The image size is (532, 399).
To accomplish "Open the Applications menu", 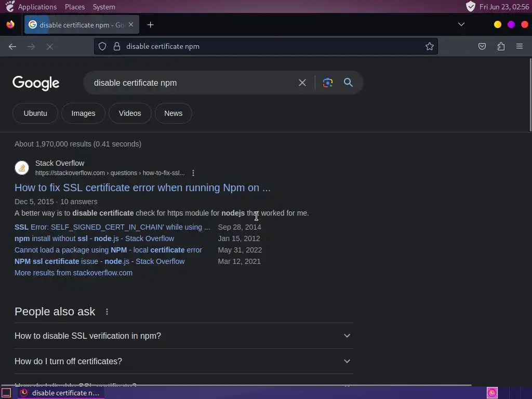I will click(37, 7).
